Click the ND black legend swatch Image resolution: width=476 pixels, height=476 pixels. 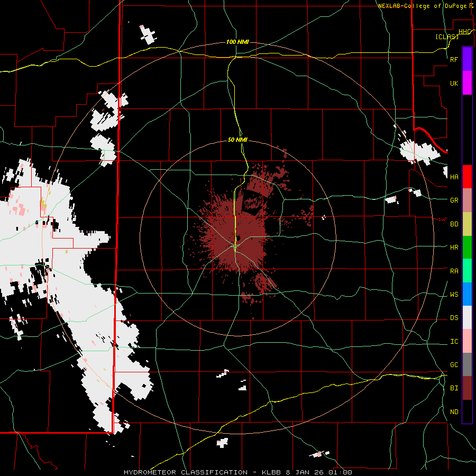tap(467, 411)
